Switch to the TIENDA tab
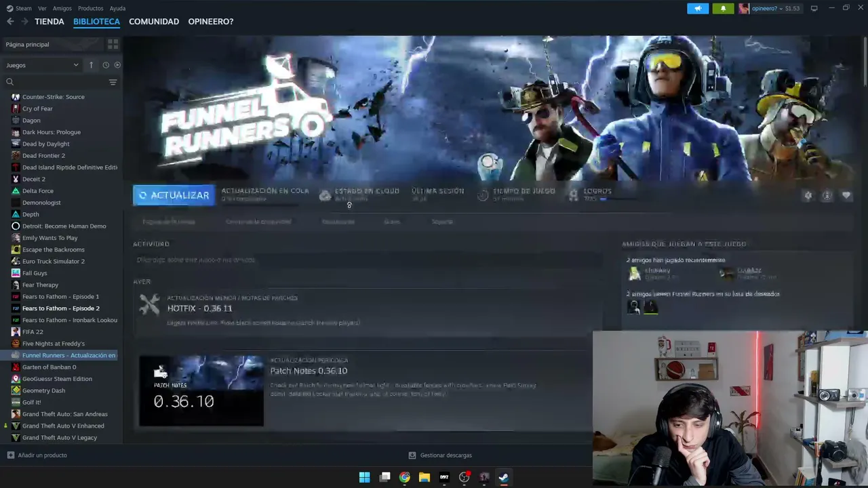 pos(50,22)
